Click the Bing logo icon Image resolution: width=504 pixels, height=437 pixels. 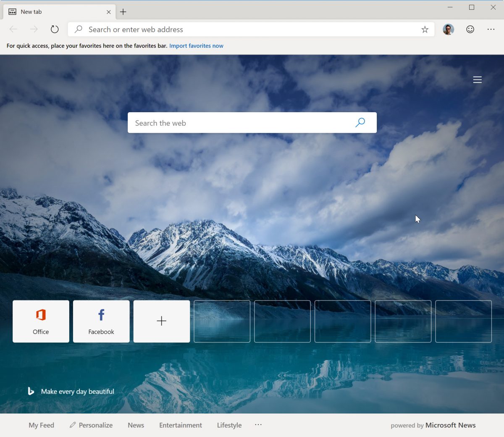pos(31,391)
